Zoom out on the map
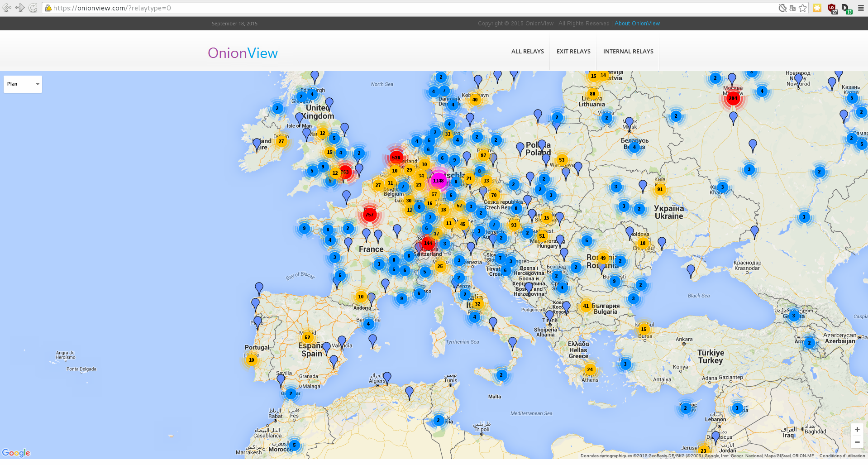Screen dimensions: 868x465 point(857,442)
